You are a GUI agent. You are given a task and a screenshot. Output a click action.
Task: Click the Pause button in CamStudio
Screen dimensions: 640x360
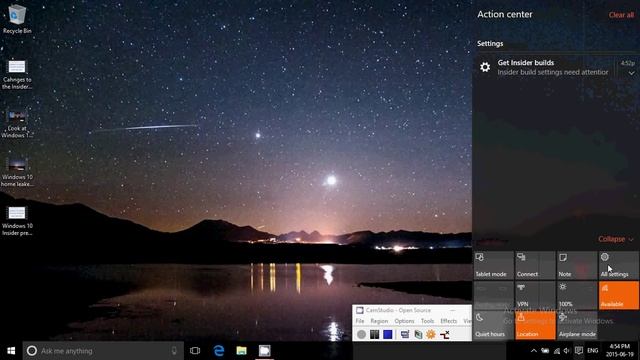pos(374,334)
